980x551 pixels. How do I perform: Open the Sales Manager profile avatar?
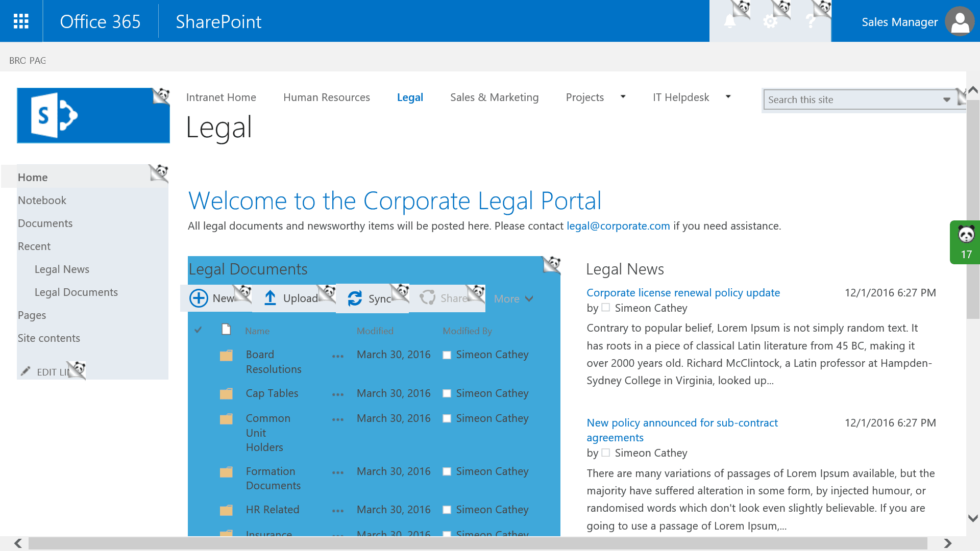click(x=960, y=21)
